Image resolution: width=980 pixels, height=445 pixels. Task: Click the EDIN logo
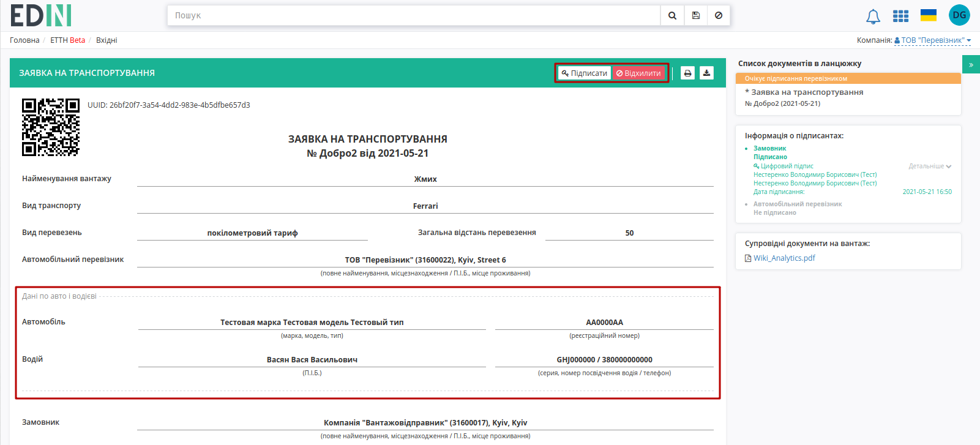click(41, 15)
